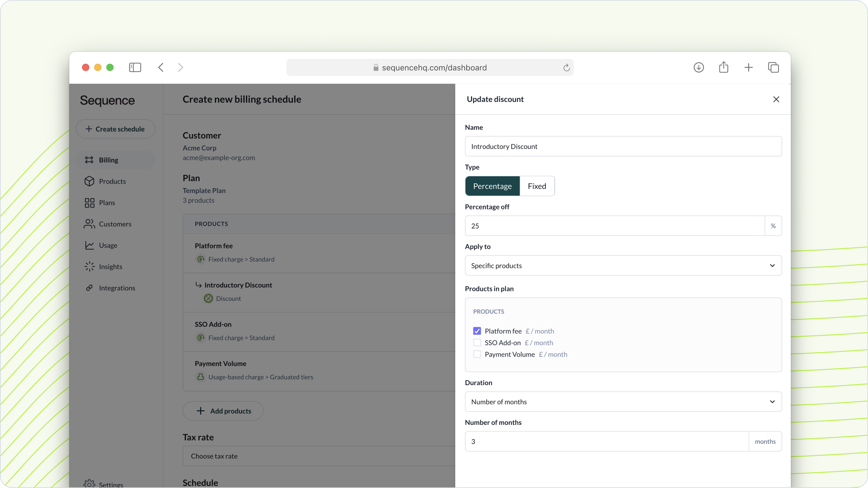Open the Duration dropdown menu
The height and width of the screenshot is (488, 868).
point(623,401)
